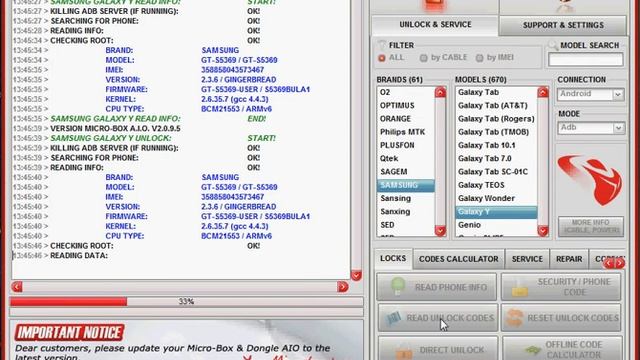Viewport: 640px width, 360px height.
Task: Select ORANGE in the brands list
Action: (405, 119)
